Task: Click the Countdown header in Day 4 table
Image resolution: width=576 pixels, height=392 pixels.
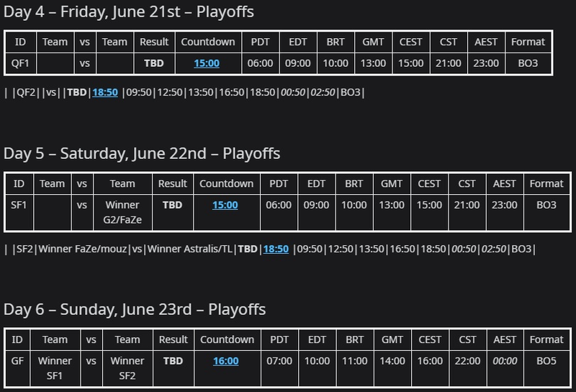Action: (x=208, y=42)
